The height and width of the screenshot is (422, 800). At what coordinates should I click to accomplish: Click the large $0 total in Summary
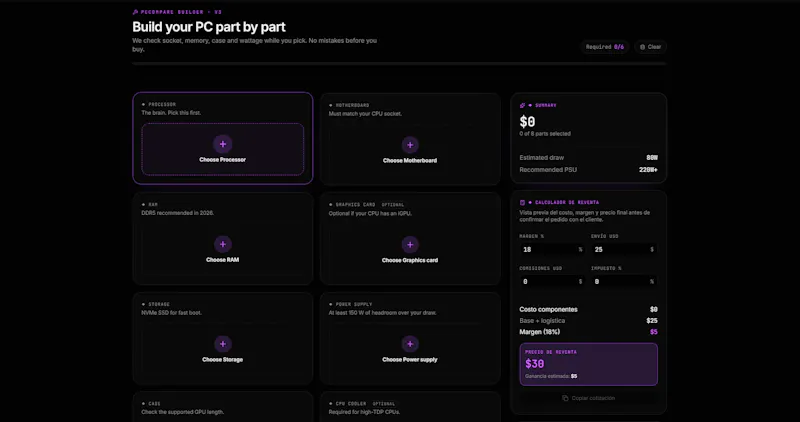pyautogui.click(x=527, y=121)
